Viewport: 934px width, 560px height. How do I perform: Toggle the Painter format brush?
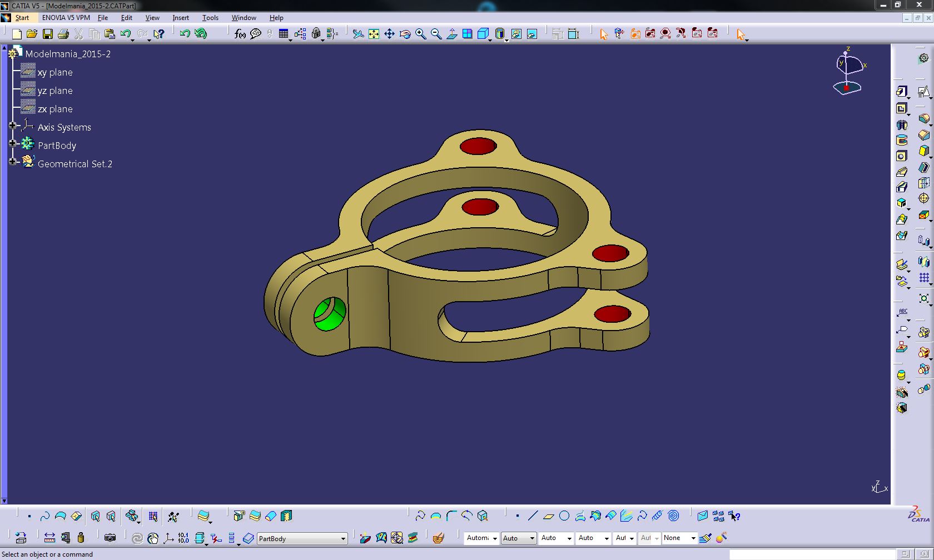pos(706,538)
